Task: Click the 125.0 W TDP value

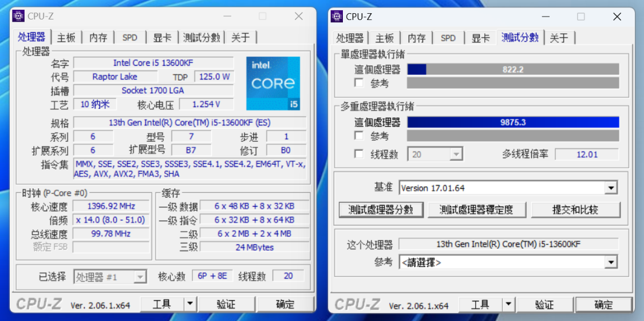Action: [x=214, y=77]
